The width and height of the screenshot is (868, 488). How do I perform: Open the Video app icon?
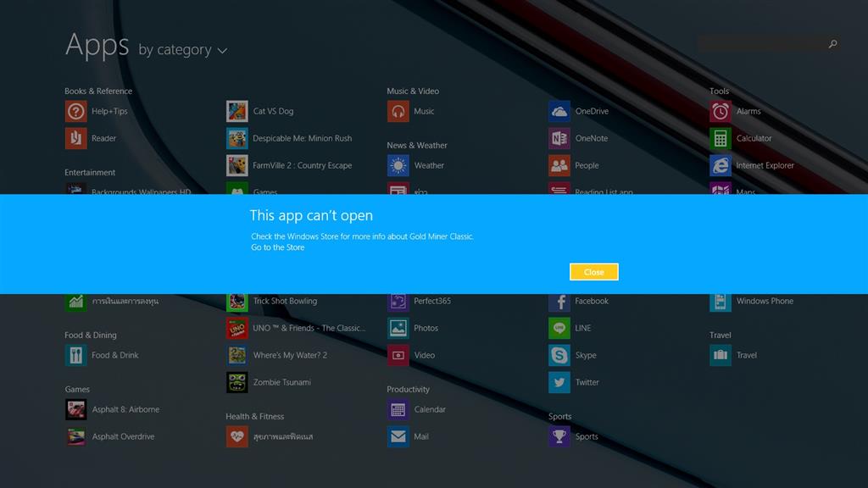click(398, 355)
